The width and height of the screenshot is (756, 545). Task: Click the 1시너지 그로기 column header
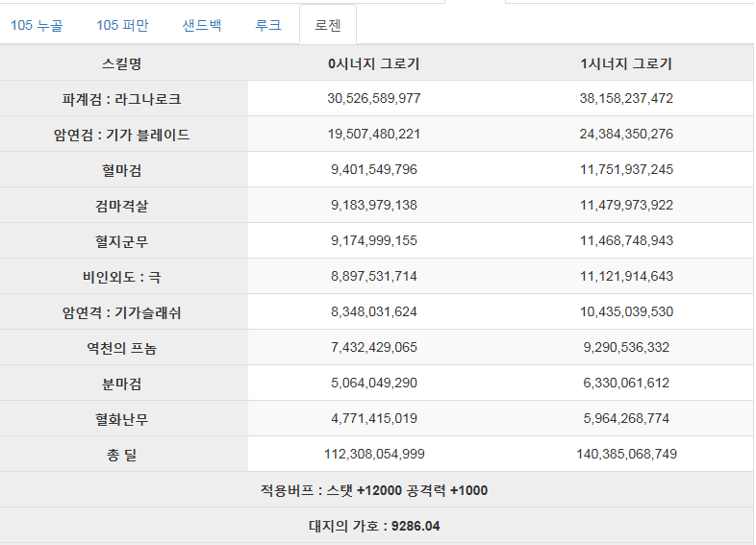pos(626,63)
